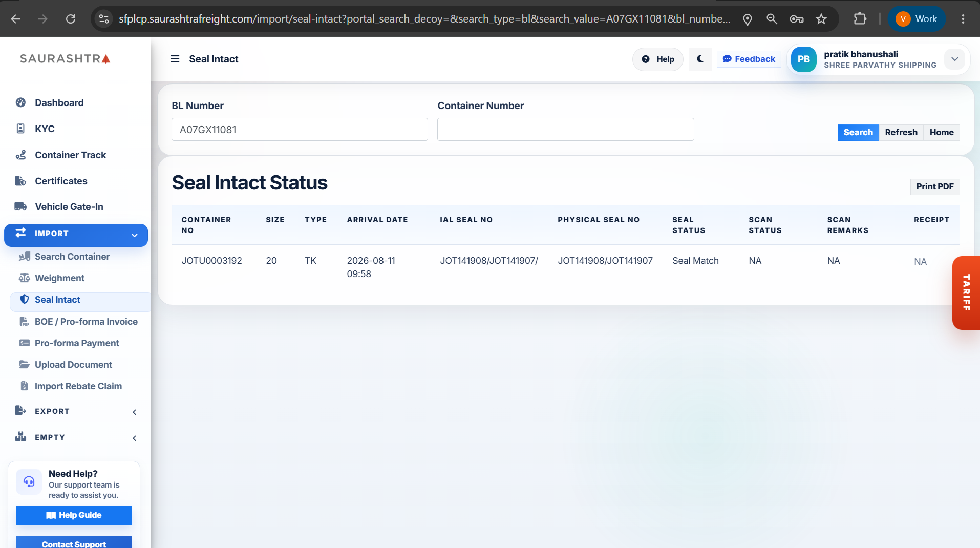Go back with the browser back arrow
The image size is (980, 548).
click(16, 19)
